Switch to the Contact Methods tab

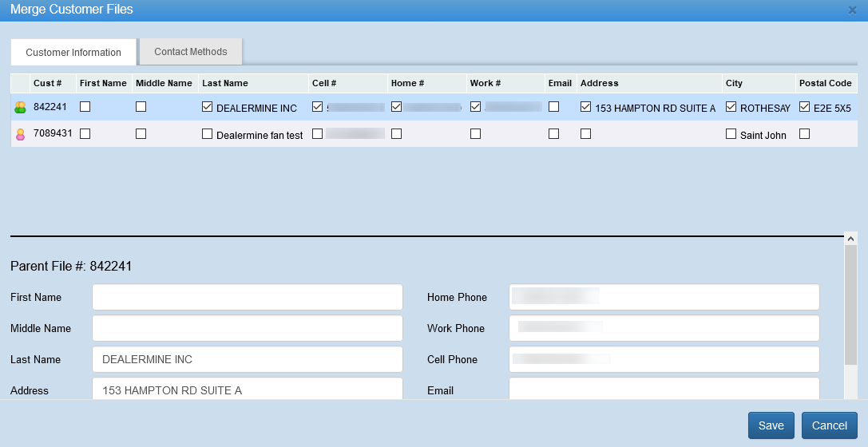191,52
